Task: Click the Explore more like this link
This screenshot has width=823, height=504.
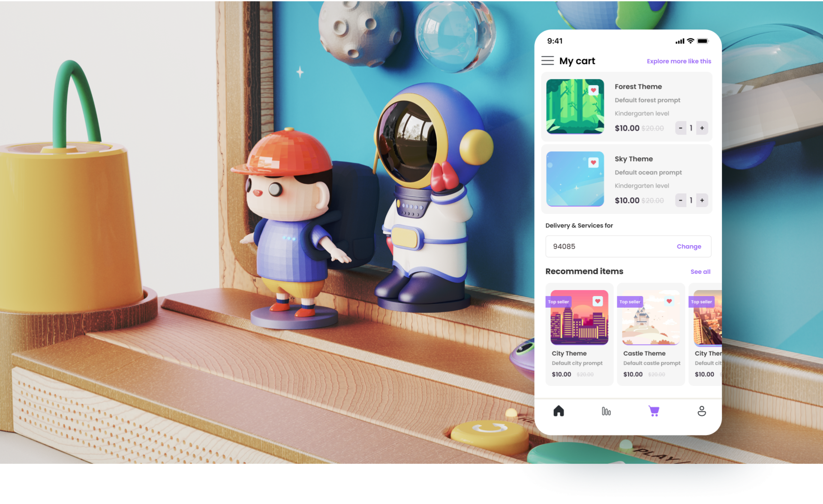Action: pos(679,61)
